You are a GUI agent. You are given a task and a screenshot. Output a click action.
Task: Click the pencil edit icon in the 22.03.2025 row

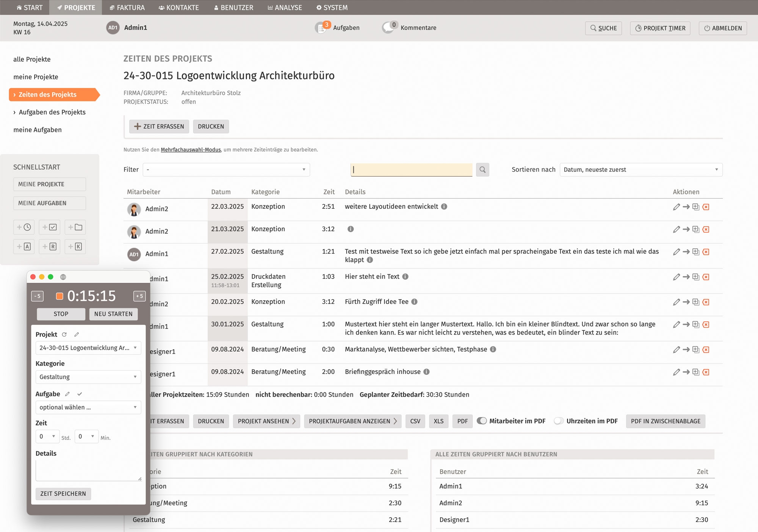pos(676,207)
